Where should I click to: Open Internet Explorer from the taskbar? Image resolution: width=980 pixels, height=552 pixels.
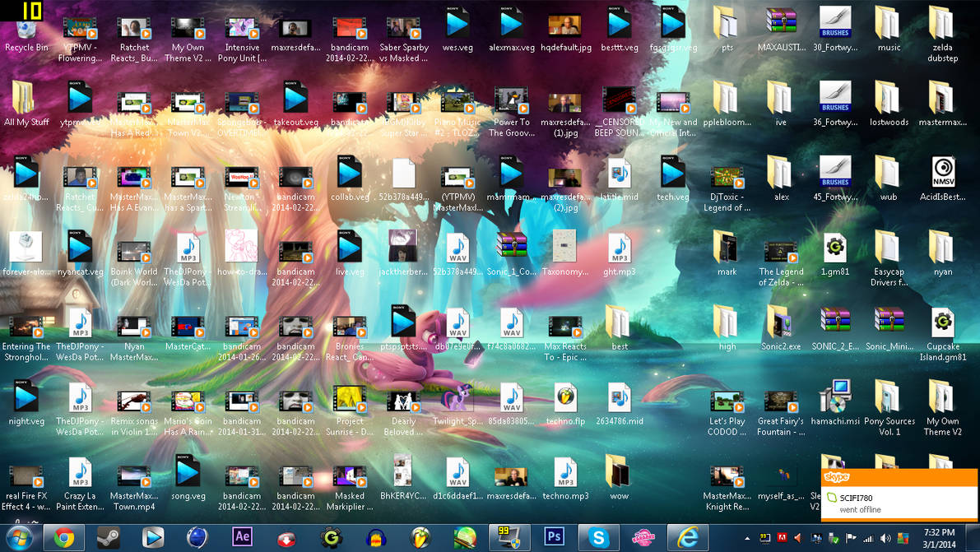click(x=687, y=539)
